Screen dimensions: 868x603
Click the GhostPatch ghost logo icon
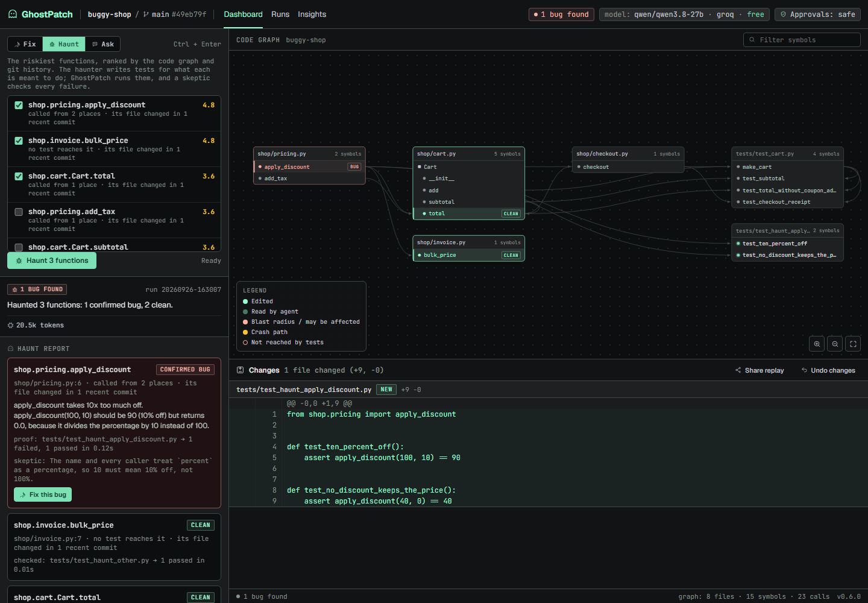13,14
